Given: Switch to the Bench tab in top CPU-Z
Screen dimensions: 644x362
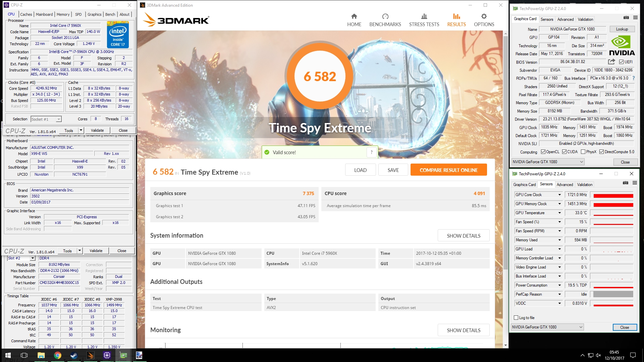Looking at the screenshot, I should 110,14.
